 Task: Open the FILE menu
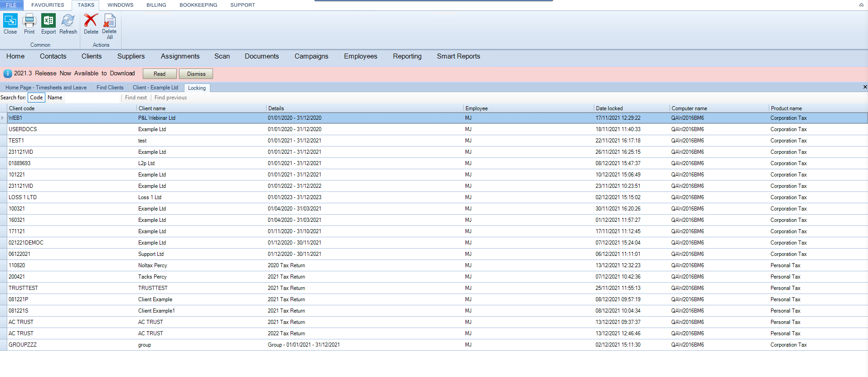pyautogui.click(x=11, y=5)
